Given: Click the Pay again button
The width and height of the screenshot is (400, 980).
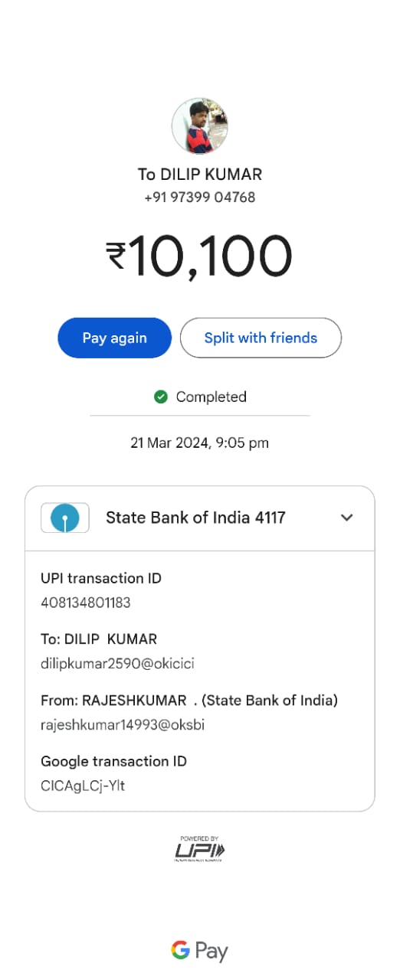Looking at the screenshot, I should 115,338.
